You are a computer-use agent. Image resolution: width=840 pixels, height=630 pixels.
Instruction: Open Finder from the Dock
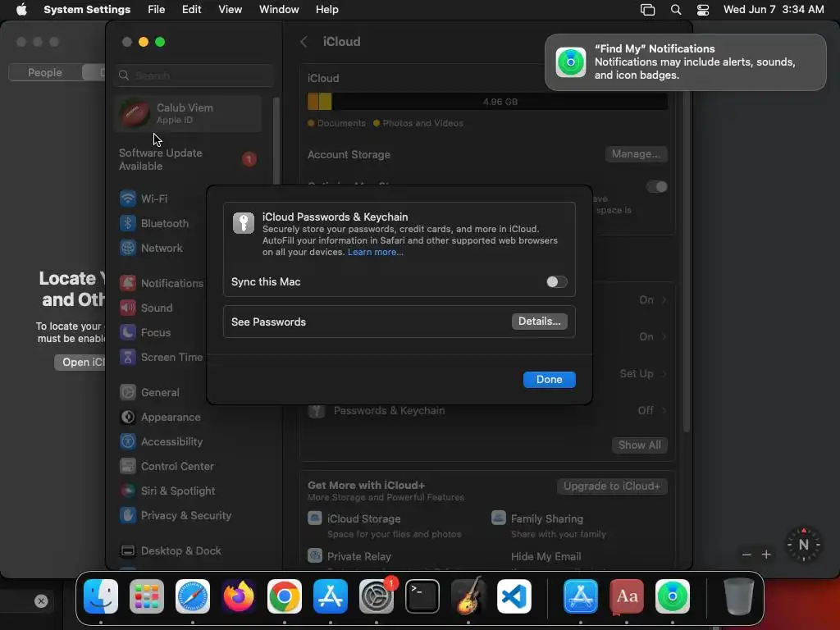coord(101,596)
